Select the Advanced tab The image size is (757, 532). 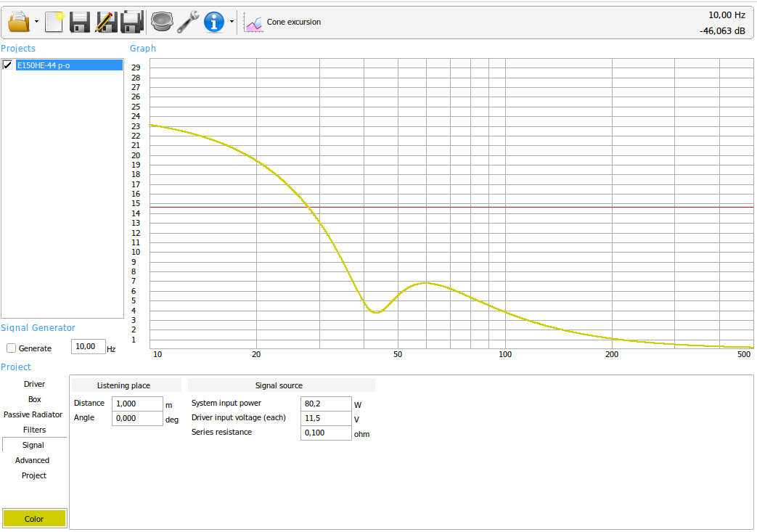click(x=33, y=460)
